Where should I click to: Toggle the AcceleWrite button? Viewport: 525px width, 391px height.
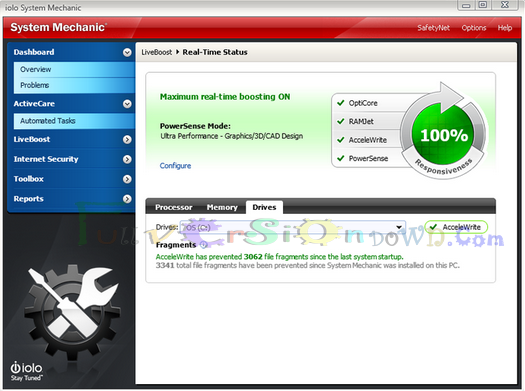pos(456,227)
